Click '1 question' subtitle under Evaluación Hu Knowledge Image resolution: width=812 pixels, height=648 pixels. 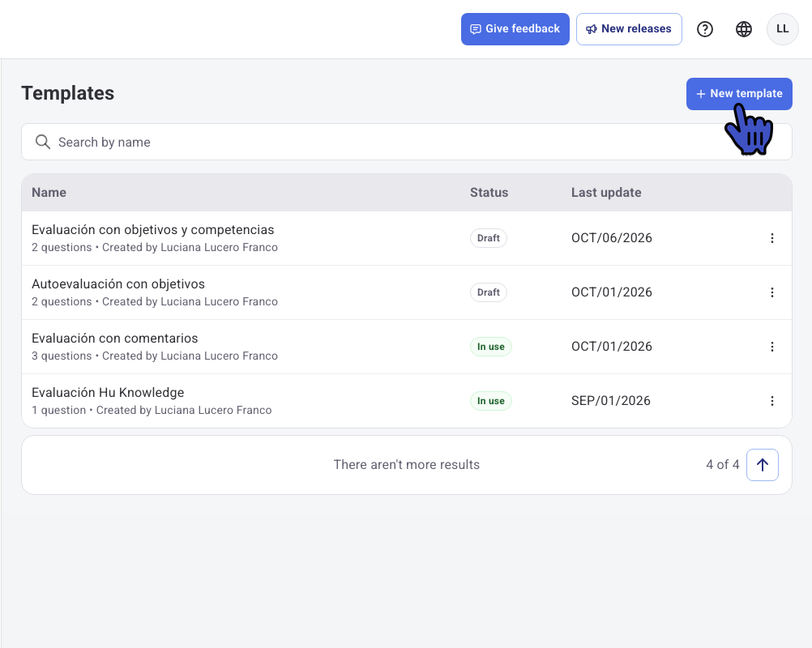[58, 411]
